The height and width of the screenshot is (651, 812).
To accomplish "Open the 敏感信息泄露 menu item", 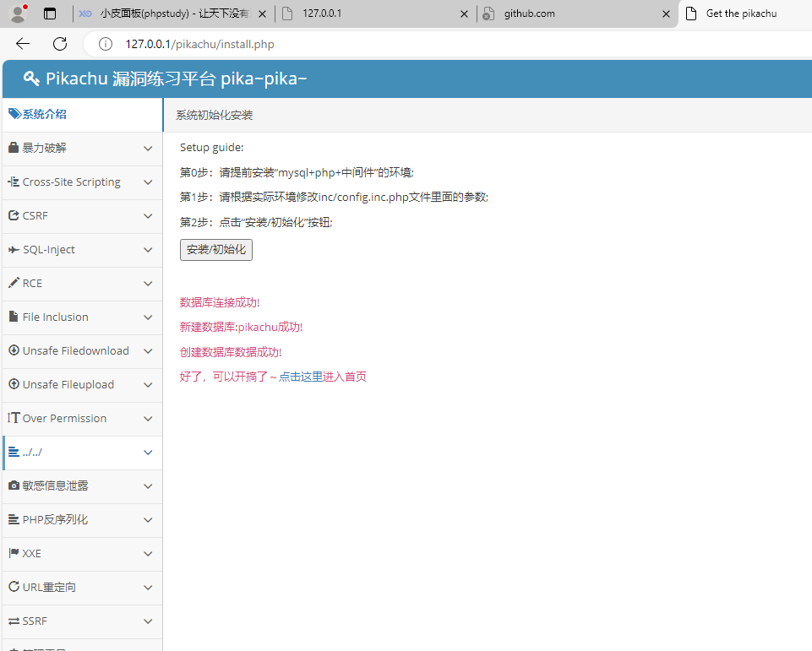I will coord(83,486).
